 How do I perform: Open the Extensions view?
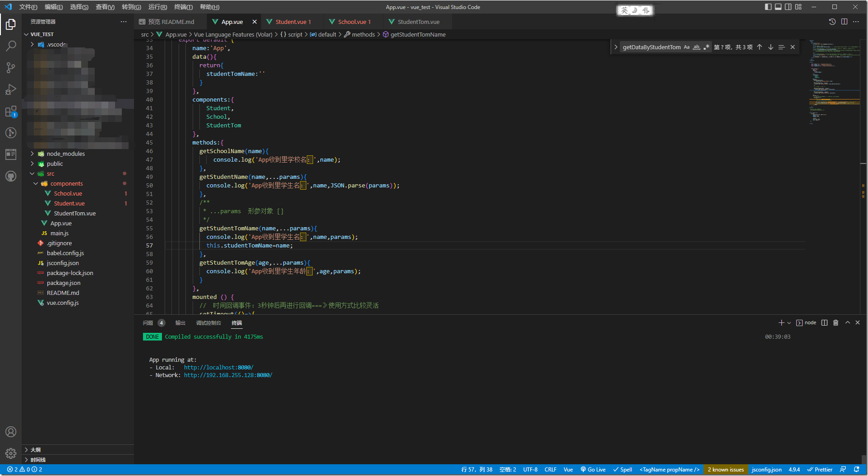click(11, 111)
